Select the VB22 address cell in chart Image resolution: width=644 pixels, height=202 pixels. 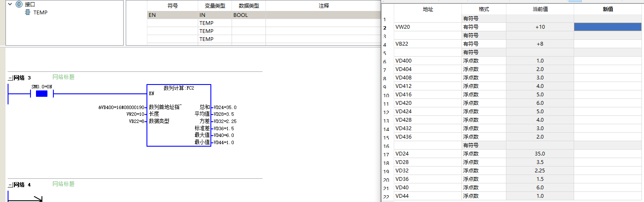coord(428,44)
